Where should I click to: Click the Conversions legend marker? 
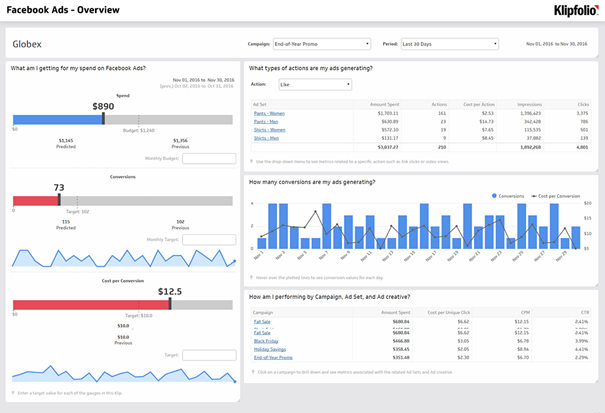tap(494, 196)
